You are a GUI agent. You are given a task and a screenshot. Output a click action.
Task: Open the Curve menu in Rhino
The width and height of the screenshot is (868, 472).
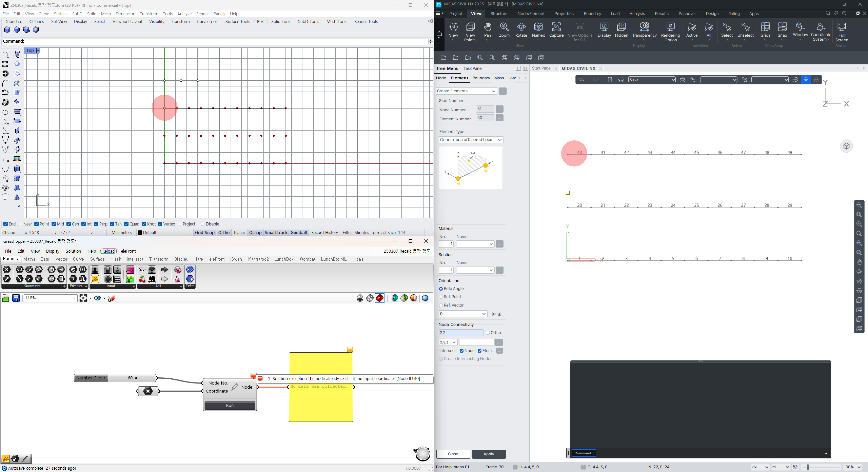coord(44,14)
